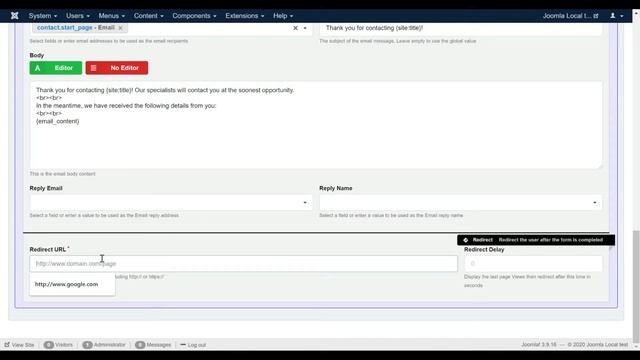Expand the Reply Email dropdown

click(x=305, y=202)
